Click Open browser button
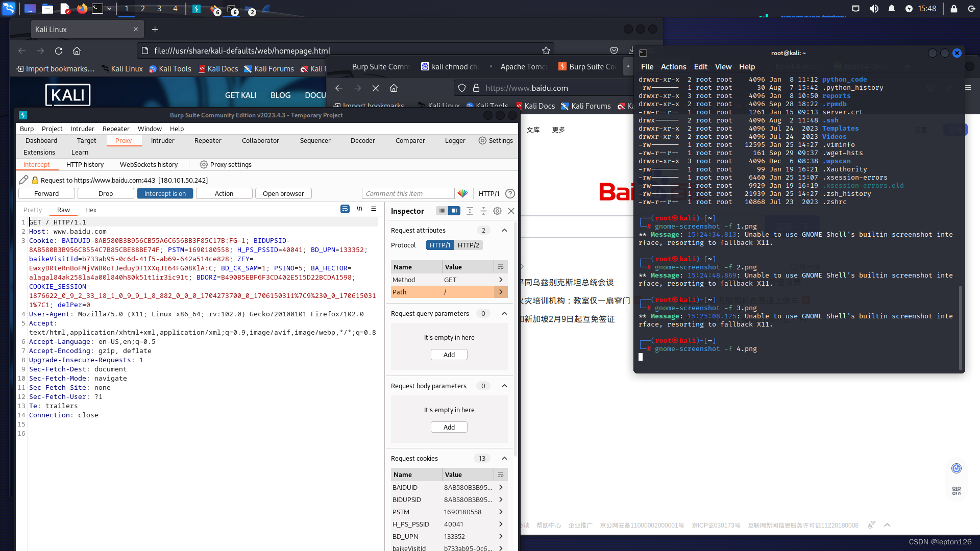Image resolution: width=980 pixels, height=551 pixels. tap(283, 193)
